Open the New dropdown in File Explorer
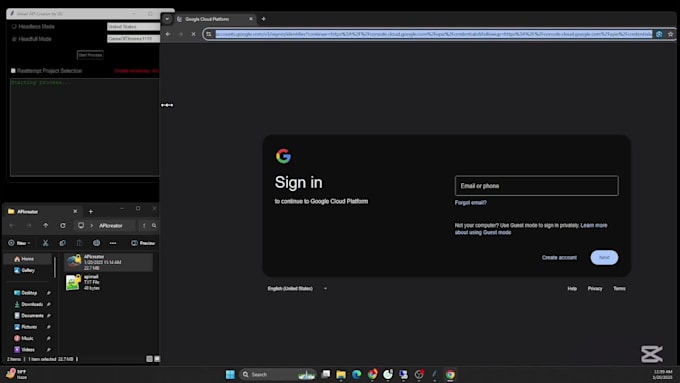Viewport: 680px width, 383px height. 19,243
